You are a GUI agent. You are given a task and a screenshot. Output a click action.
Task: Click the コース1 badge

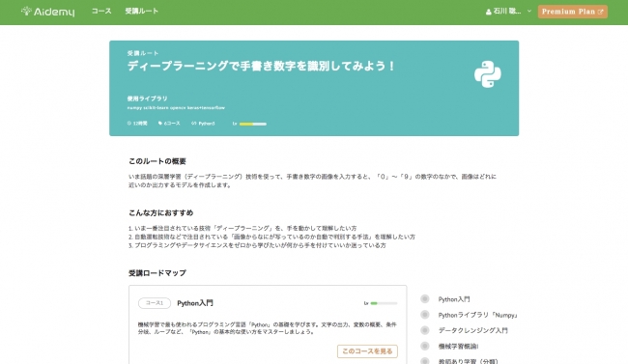(x=155, y=303)
